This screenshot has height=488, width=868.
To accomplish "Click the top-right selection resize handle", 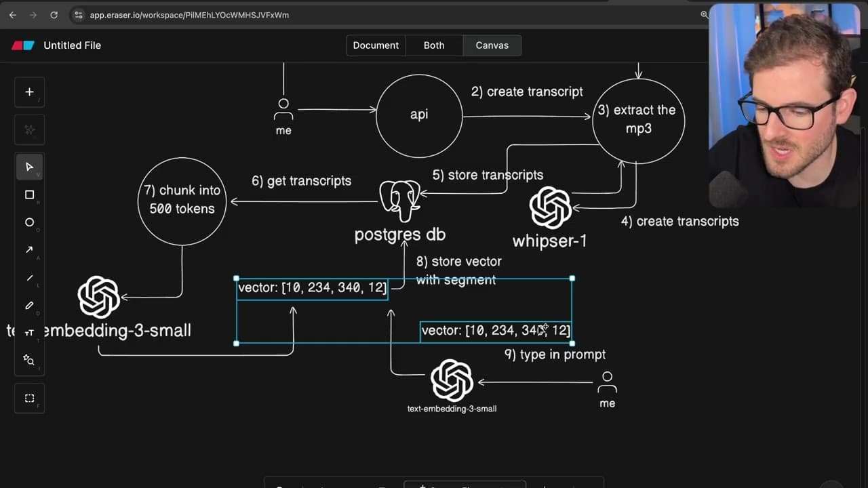I will 572,279.
